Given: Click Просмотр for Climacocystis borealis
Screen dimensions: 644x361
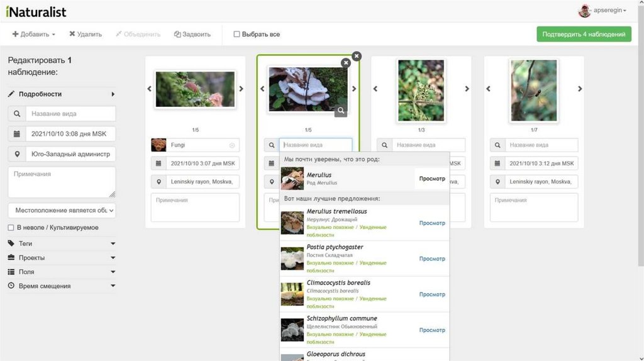Looking at the screenshot, I should tap(432, 294).
